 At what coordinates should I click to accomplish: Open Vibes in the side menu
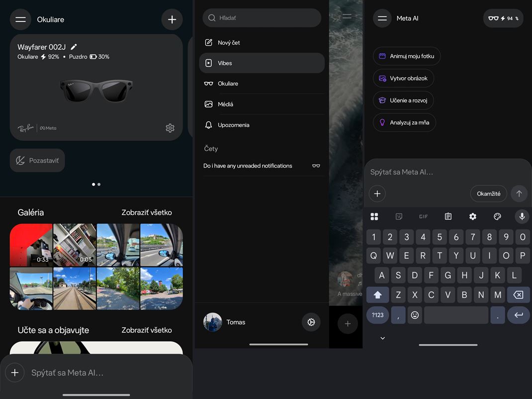262,63
